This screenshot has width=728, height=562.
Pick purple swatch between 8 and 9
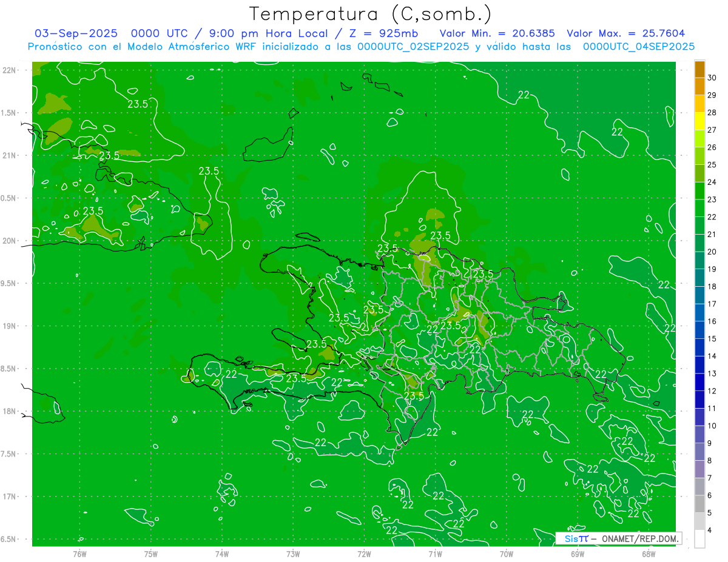tap(699, 452)
